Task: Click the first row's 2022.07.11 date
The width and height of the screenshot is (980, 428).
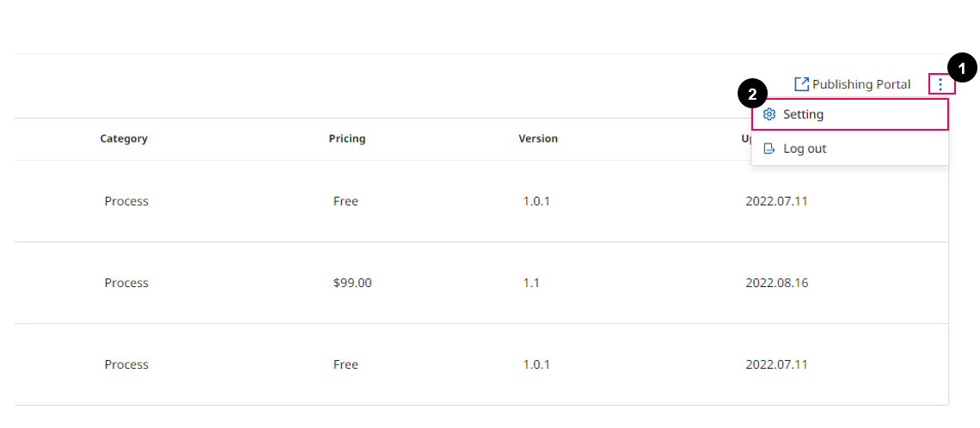Action: pyautogui.click(x=776, y=201)
